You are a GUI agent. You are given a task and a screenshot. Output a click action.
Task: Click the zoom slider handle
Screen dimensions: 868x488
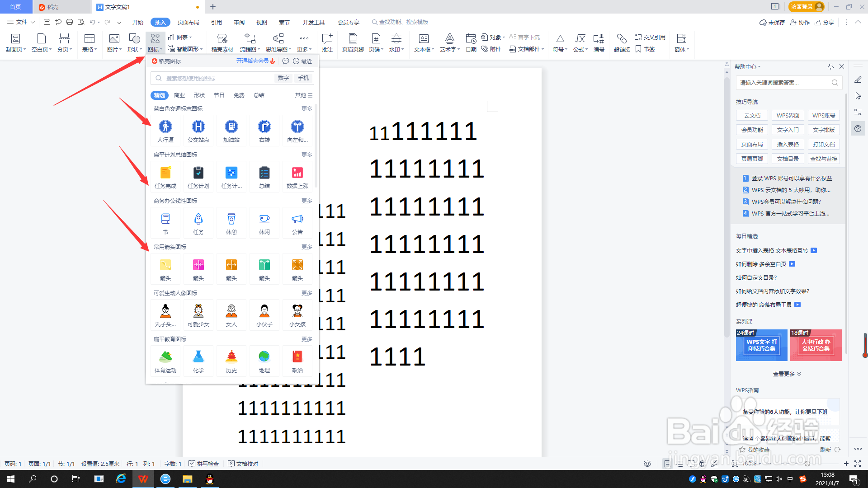point(807,464)
